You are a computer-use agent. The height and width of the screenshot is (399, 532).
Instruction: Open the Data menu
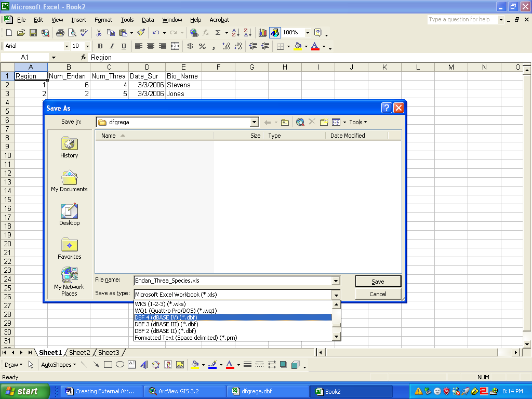point(148,20)
